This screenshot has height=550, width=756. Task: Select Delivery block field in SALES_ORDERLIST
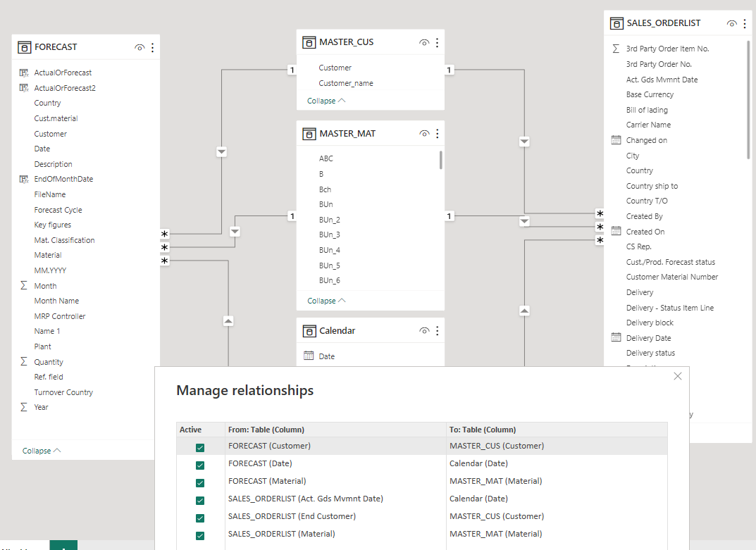coord(650,323)
